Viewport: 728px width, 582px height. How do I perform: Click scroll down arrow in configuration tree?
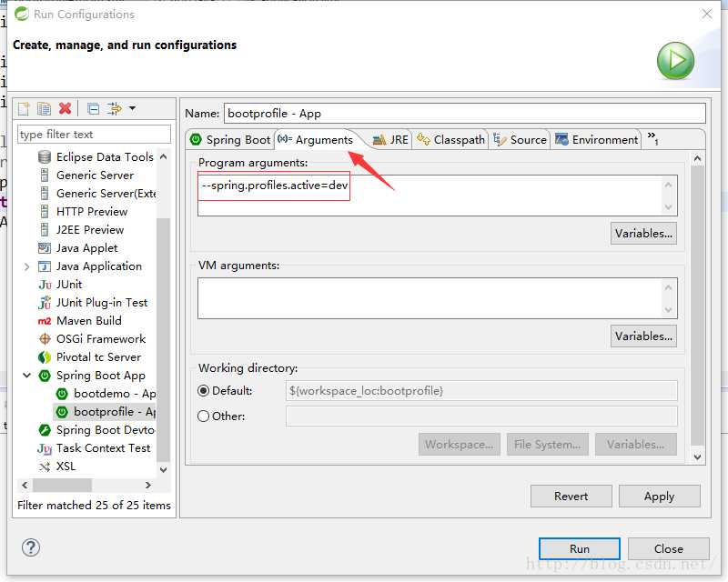[164, 469]
